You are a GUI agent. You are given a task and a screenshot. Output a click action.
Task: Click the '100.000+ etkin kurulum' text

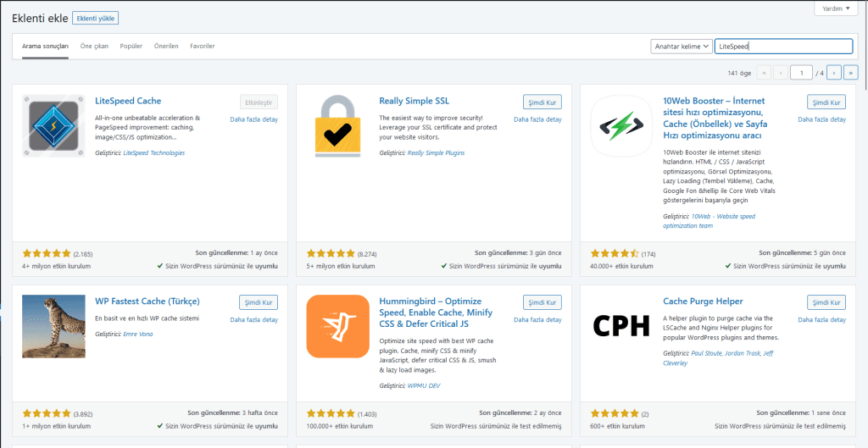(339, 427)
